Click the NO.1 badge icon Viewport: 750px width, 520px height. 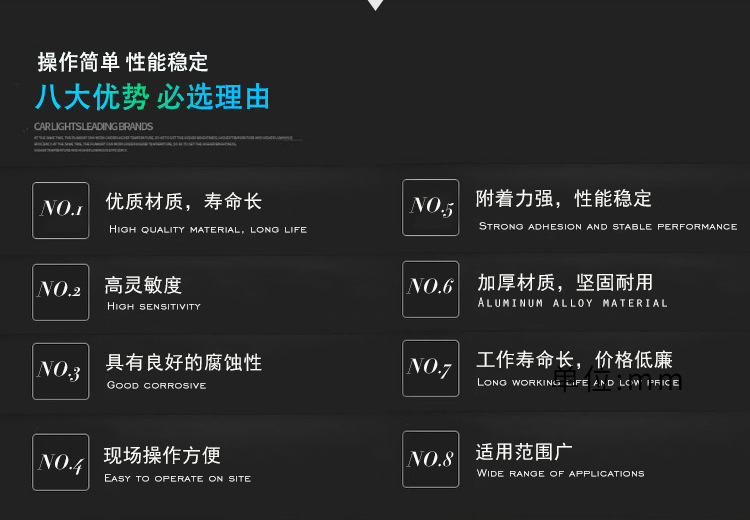61,210
